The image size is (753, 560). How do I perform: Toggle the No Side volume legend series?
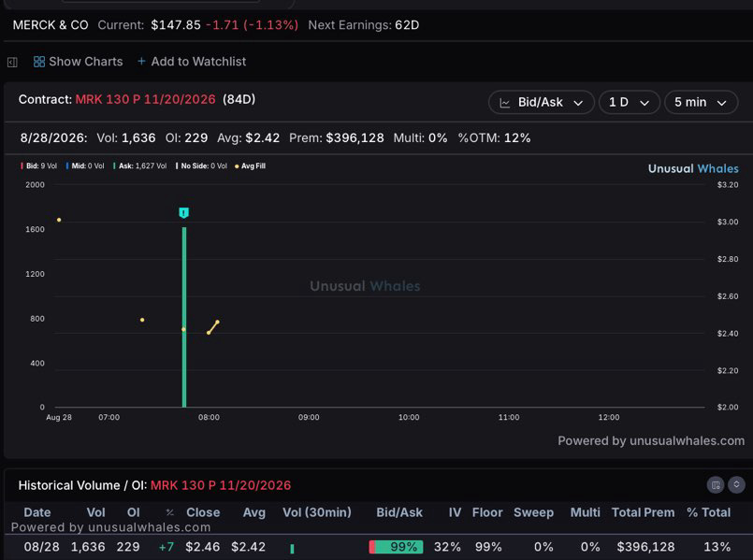click(x=201, y=166)
